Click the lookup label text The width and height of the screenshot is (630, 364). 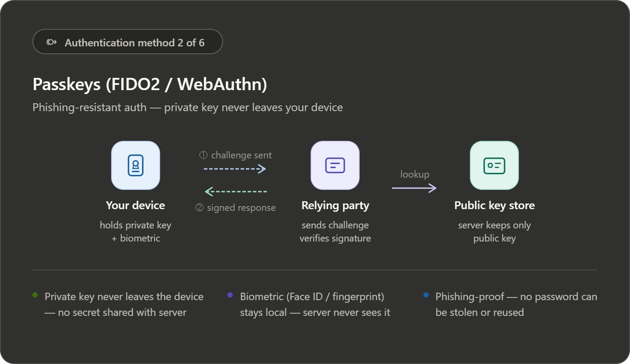[x=415, y=174]
